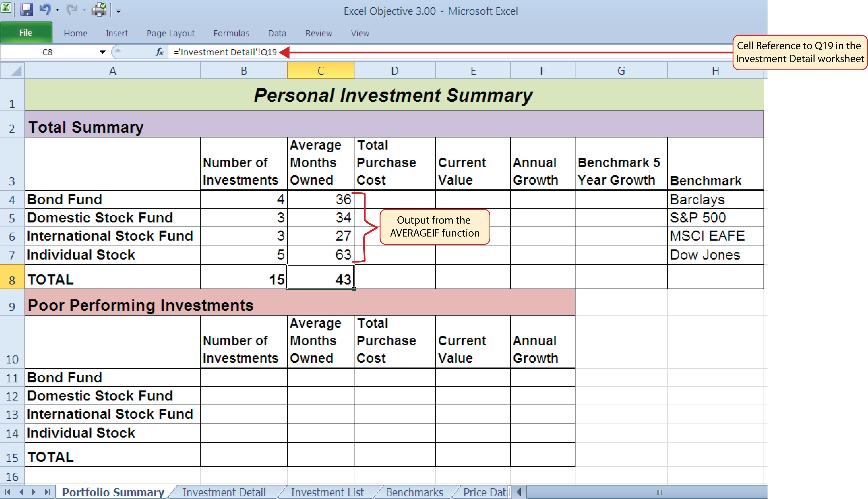
Task: Click the Quick Print icon
Action: tap(99, 9)
